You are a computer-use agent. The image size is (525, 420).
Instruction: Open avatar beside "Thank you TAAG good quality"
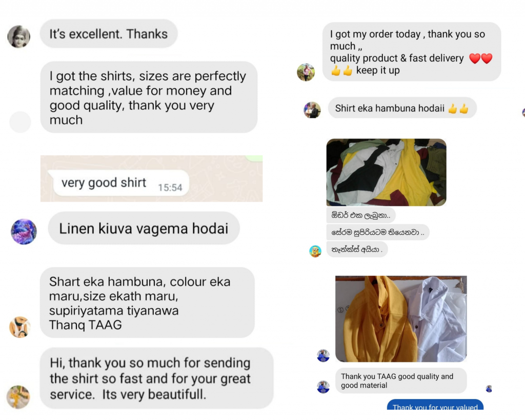[x=323, y=387]
